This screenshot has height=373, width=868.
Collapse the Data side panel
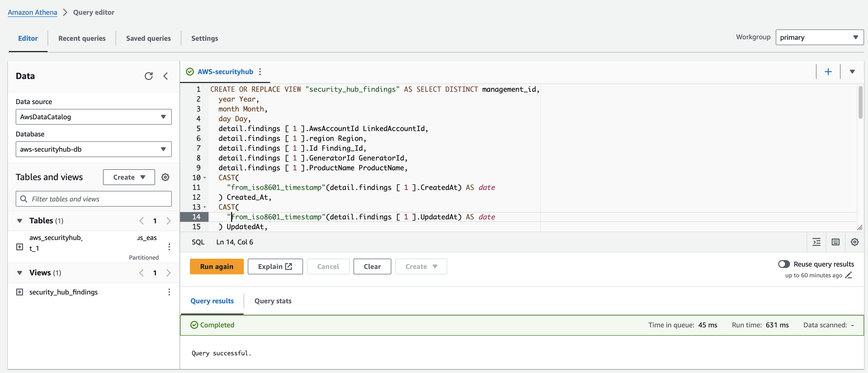click(x=165, y=76)
